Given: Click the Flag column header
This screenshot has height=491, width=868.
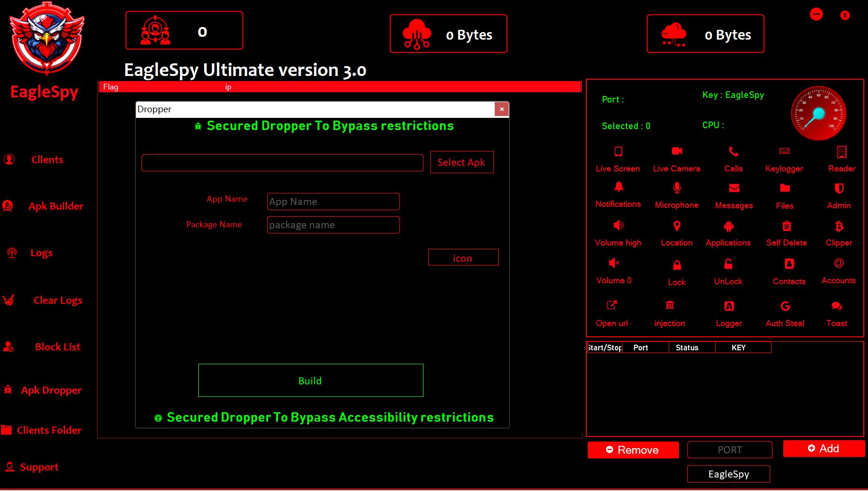Looking at the screenshot, I should (111, 87).
